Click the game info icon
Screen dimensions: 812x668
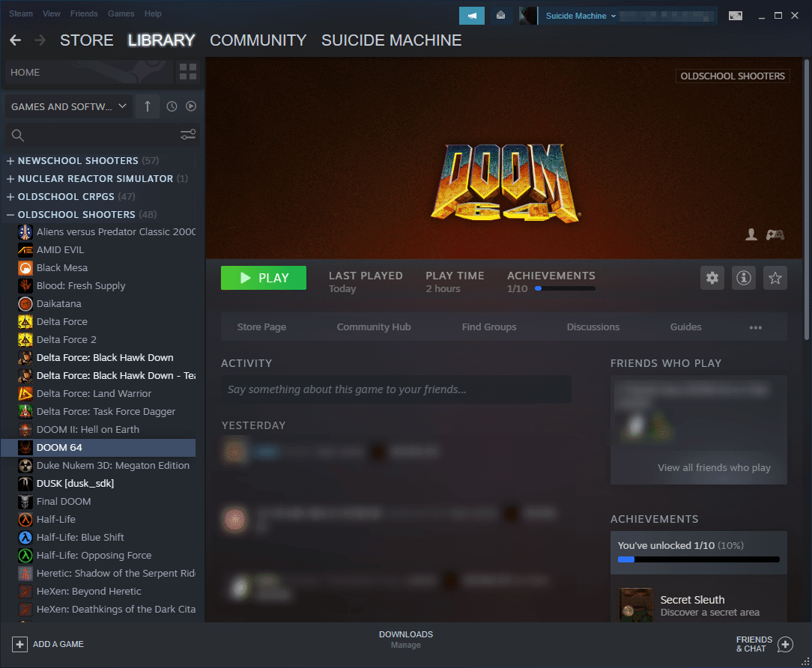point(744,278)
